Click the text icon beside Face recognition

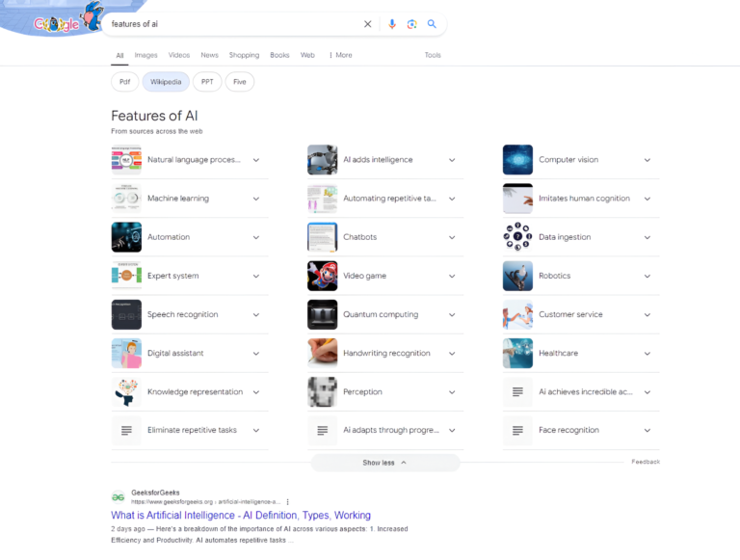tap(517, 430)
